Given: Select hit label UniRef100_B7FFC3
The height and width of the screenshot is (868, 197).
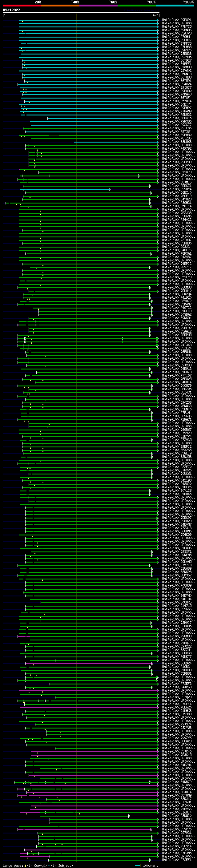Looking at the screenshot, I should coord(177,43).
